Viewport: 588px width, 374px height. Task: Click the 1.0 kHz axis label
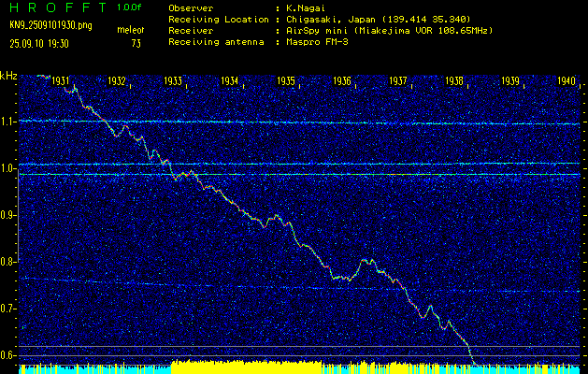pos(7,169)
